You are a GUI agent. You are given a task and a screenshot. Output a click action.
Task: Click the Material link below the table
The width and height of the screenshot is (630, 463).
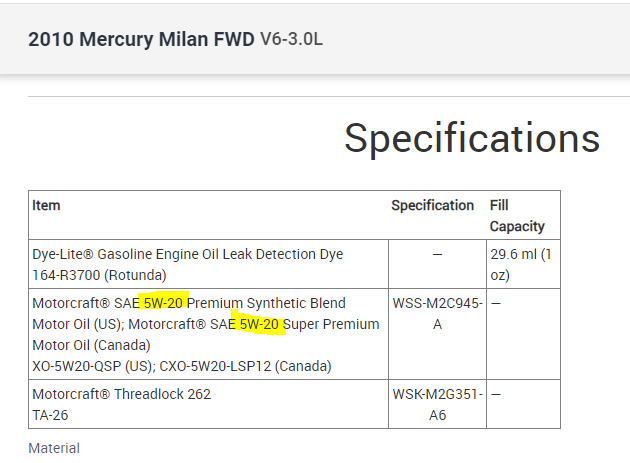click(54, 448)
